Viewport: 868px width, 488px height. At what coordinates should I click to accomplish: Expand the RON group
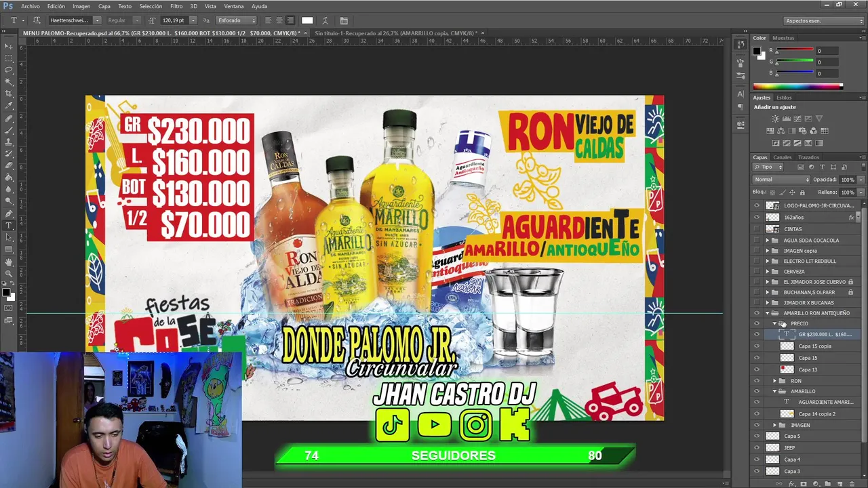[x=775, y=381]
